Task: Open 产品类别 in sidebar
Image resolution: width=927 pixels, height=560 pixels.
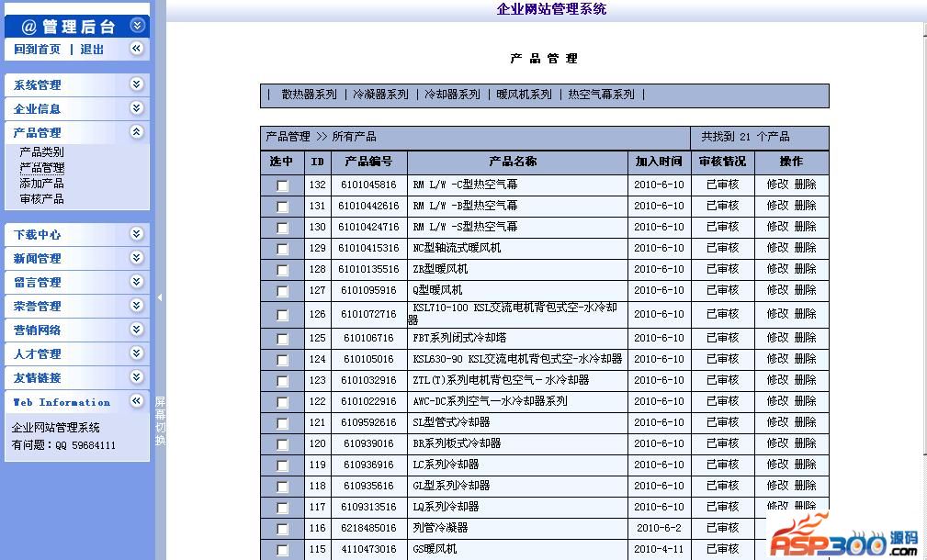Action: pos(41,151)
